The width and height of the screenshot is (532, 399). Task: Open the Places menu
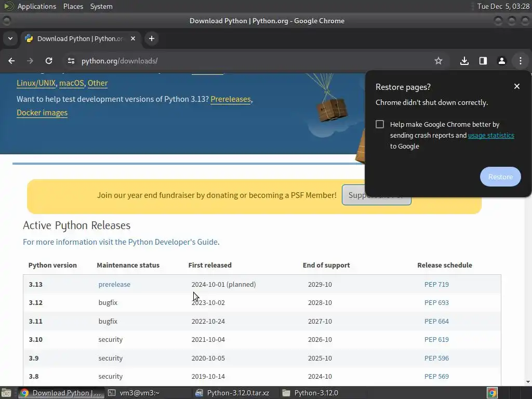pos(73,6)
